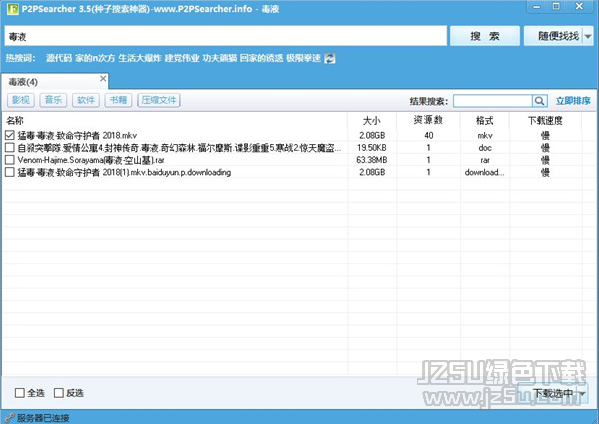Click the 63.38MB size cell
The image size is (599, 424).
tap(372, 160)
